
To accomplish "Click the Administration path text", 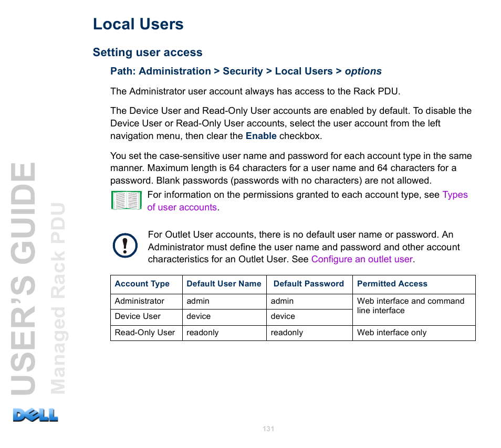I will pos(174,71).
